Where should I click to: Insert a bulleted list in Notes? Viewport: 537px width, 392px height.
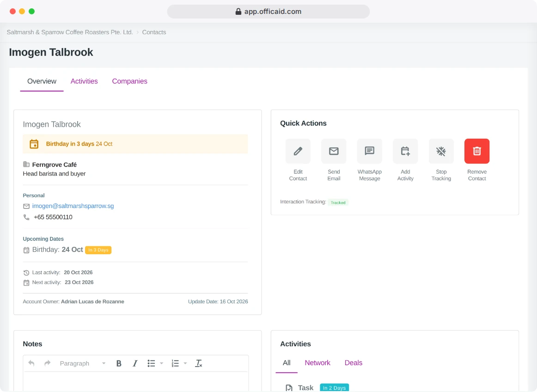click(152, 363)
